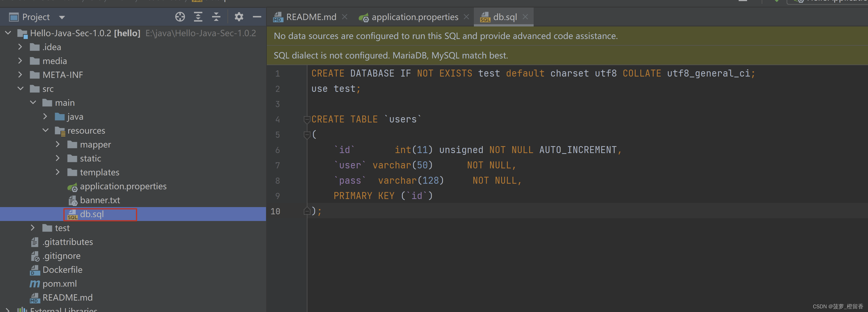Select banner.txt in project tree
This screenshot has height=312, width=868.
coord(100,200)
